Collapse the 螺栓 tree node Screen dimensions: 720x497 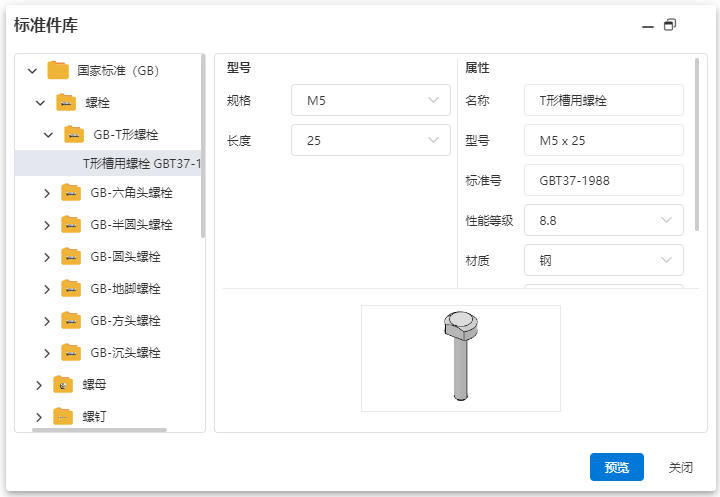tap(40, 103)
